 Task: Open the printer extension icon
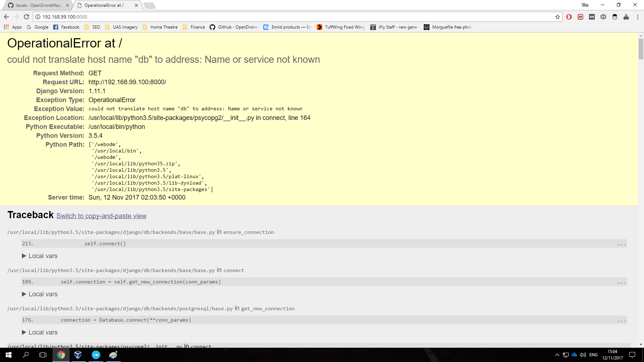(626, 17)
